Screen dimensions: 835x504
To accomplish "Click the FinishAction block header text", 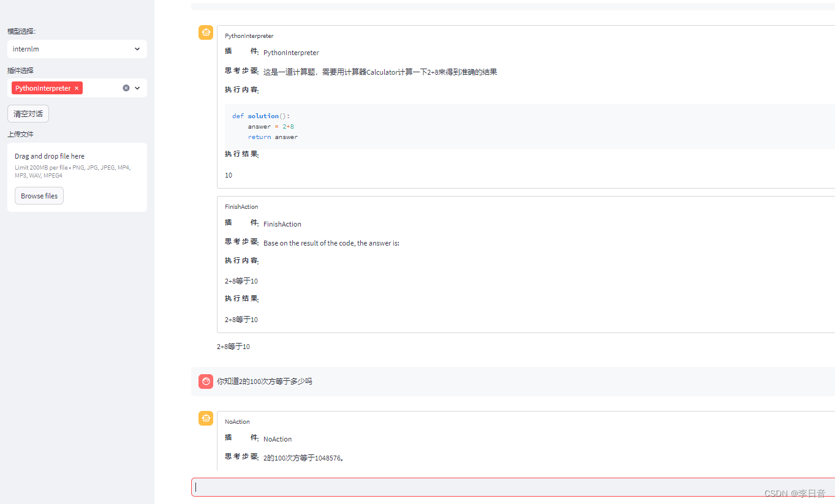I will (x=241, y=207).
